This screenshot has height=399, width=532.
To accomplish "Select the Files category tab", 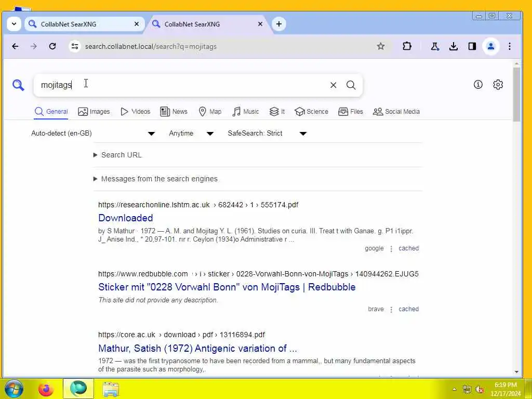I will pos(351,112).
